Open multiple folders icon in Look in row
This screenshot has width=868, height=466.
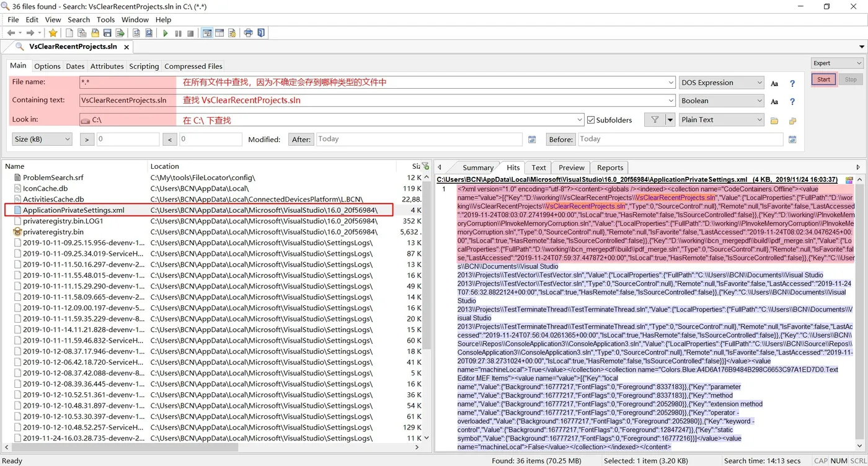pos(792,120)
